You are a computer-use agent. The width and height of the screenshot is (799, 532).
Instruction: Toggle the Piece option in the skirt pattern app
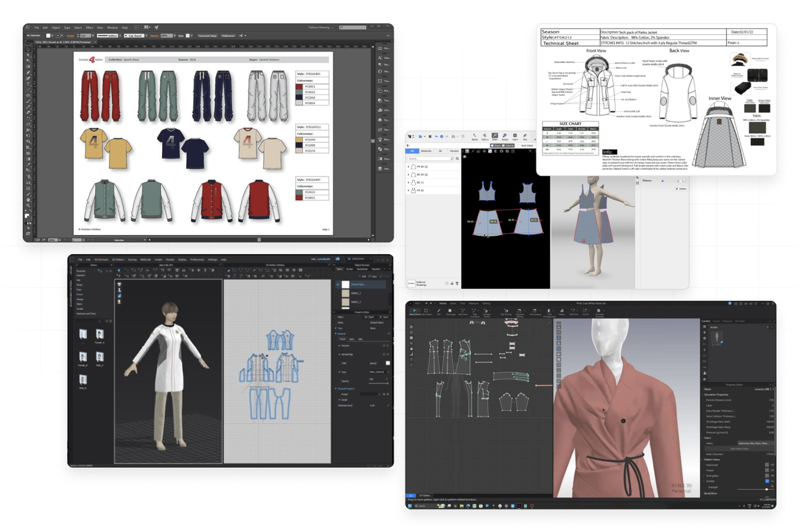click(x=495, y=146)
